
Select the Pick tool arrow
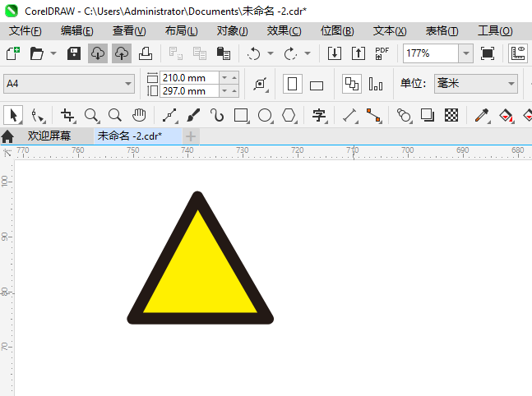(13, 115)
